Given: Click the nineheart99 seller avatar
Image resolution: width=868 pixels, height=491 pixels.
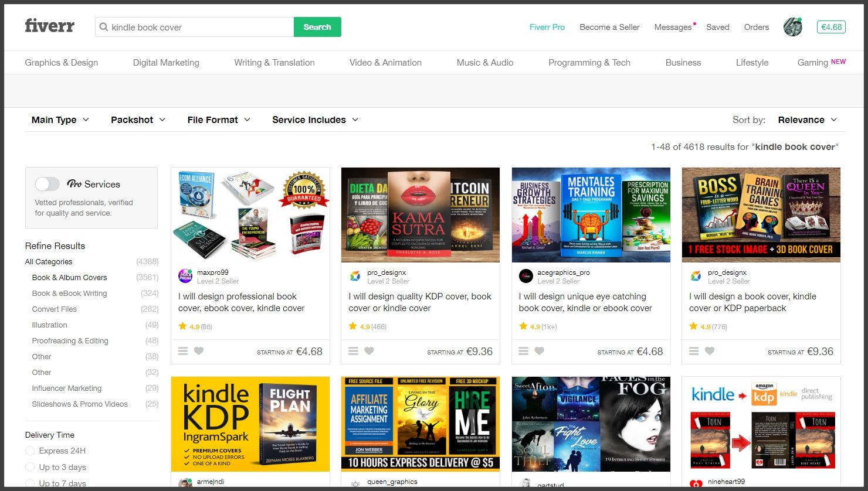Looking at the screenshot, I should (696, 484).
